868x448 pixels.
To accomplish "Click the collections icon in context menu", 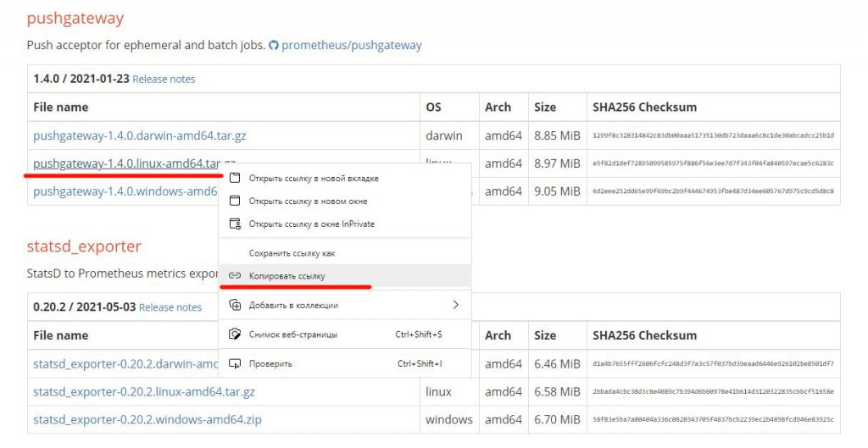I will tap(235, 305).
